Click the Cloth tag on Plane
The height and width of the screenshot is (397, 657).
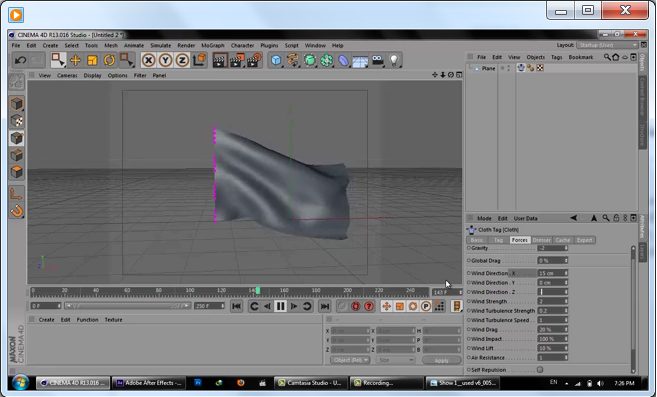521,68
